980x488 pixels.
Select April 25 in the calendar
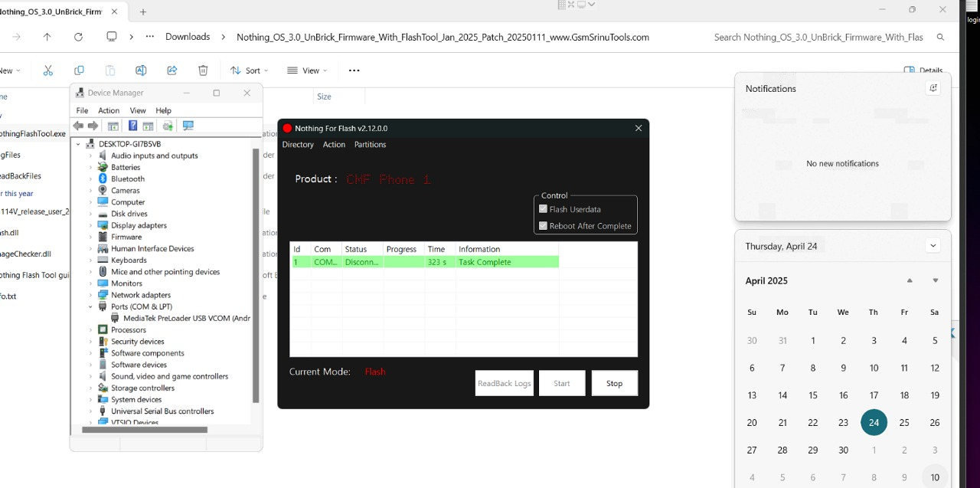(904, 423)
